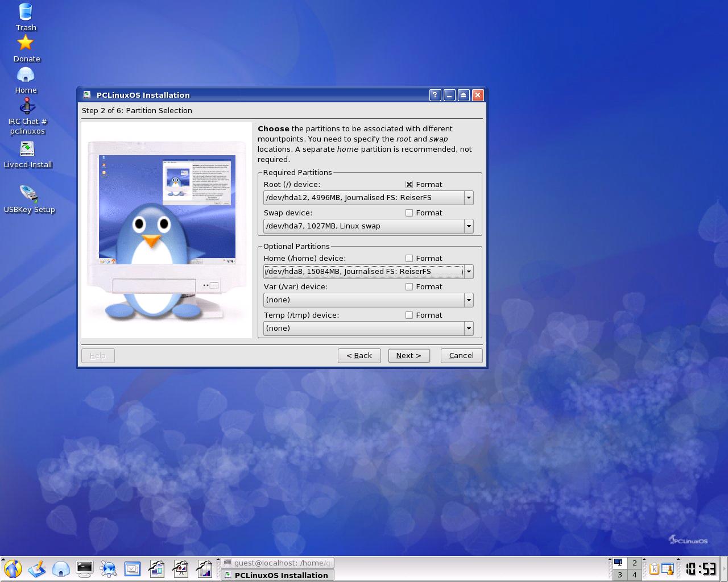Switch to virtual desktop 1
728x582 pixels.
pyautogui.click(x=619, y=563)
